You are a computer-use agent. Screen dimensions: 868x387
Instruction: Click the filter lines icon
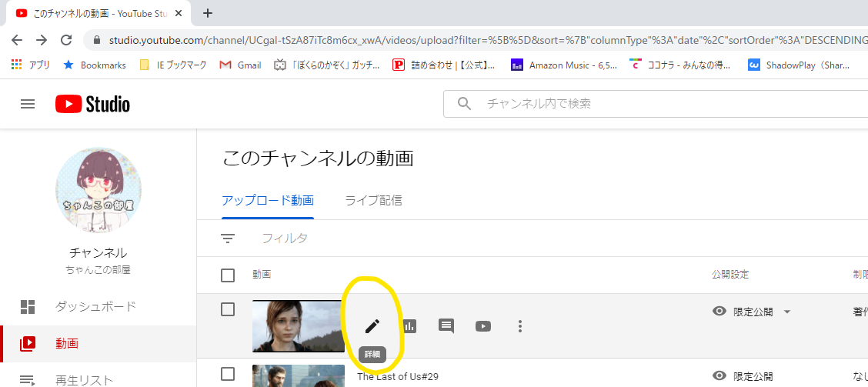[x=228, y=239]
